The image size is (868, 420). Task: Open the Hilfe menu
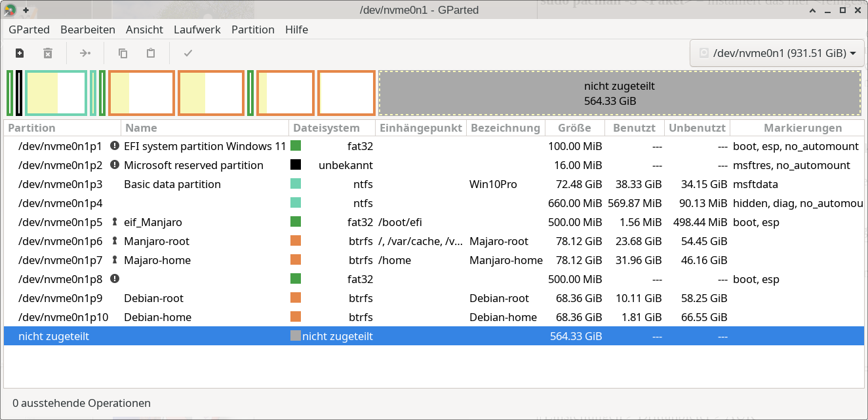[x=296, y=29]
